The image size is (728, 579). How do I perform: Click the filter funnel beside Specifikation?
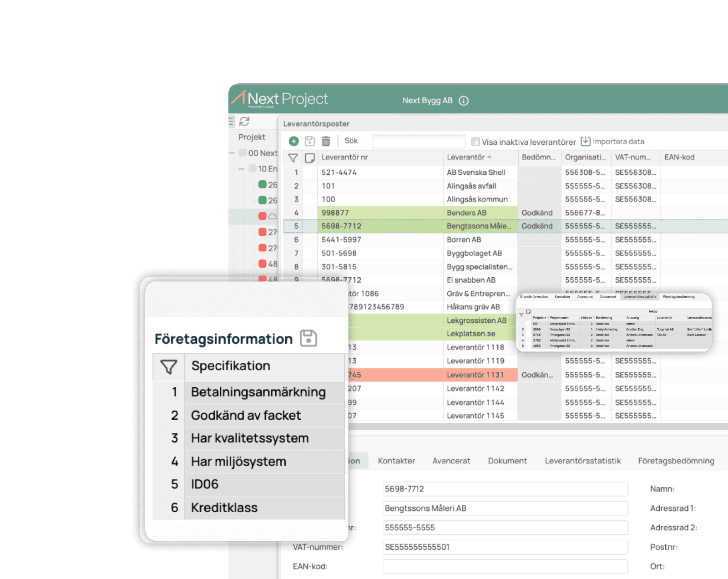click(x=169, y=367)
